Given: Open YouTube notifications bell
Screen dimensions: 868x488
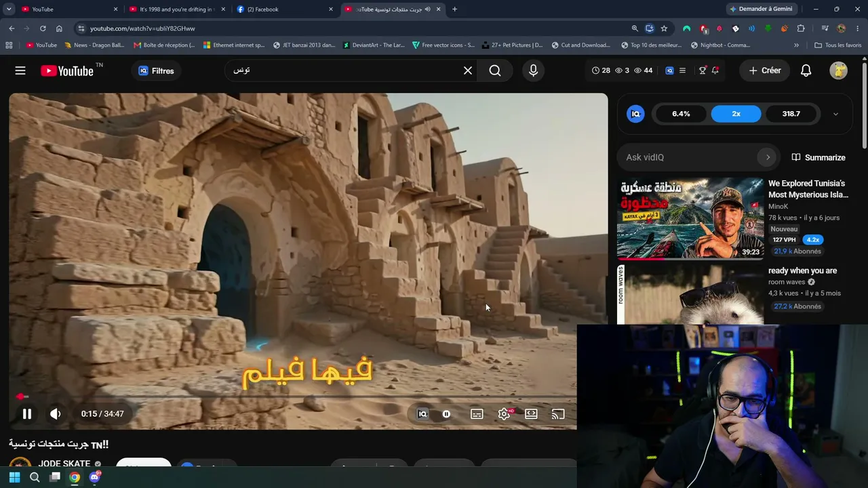Looking at the screenshot, I should 806,70.
